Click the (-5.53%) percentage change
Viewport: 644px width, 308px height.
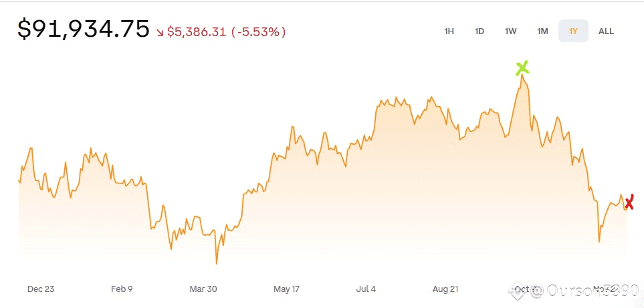point(258,31)
